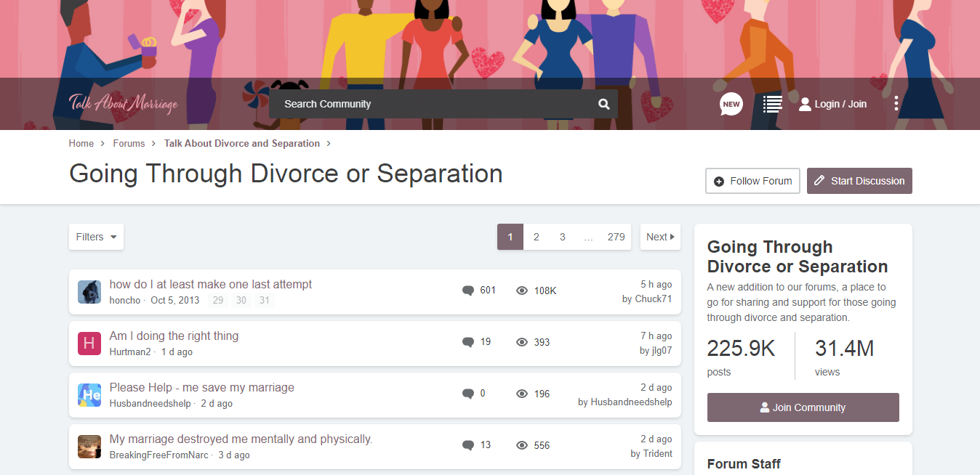
Task: Click the eye views icon showing 108K
Action: tap(521, 290)
